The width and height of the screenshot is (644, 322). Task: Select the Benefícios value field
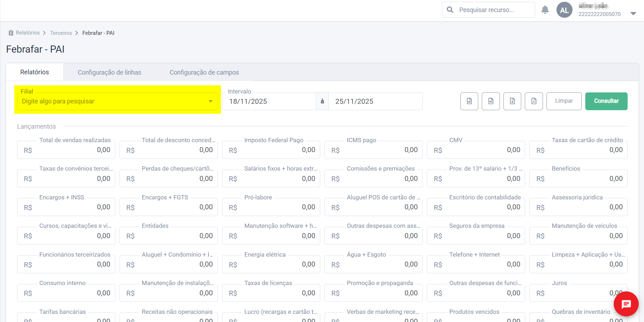click(579, 178)
